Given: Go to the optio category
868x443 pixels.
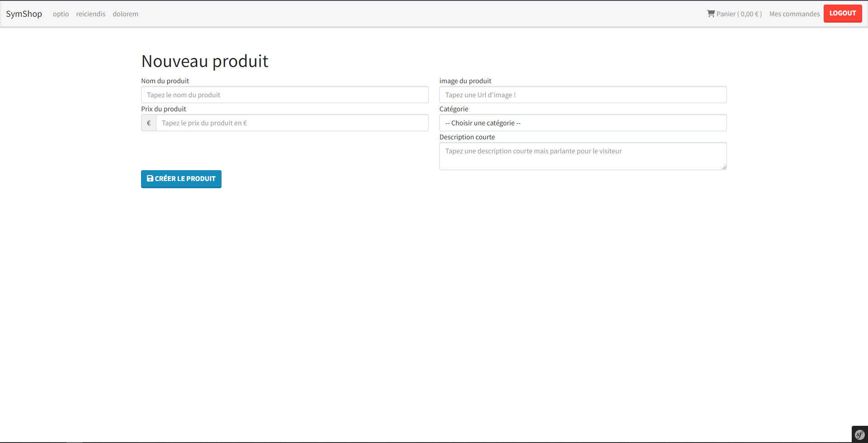Looking at the screenshot, I should point(61,14).
